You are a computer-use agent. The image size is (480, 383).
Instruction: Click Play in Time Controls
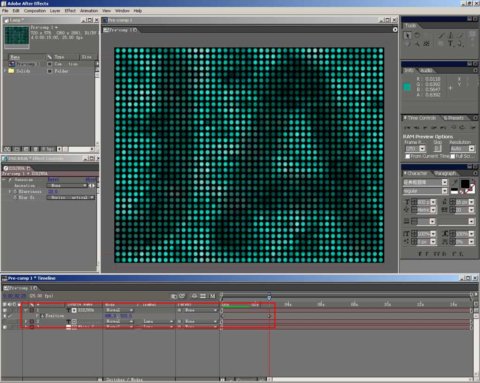(425, 127)
